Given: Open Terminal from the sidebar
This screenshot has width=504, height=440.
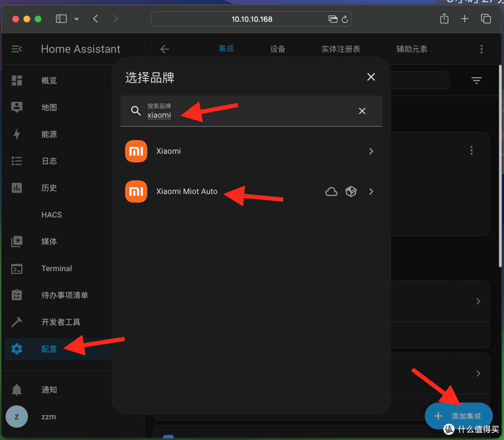Looking at the screenshot, I should (x=56, y=268).
